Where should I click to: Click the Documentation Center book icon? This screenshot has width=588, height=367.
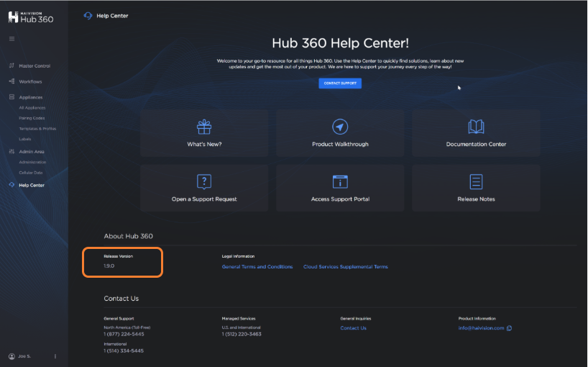coord(476,127)
